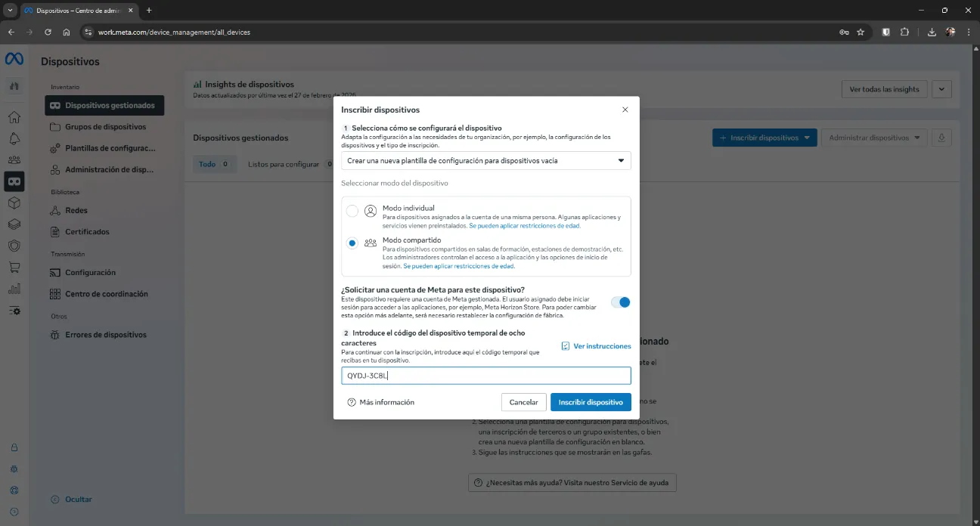Open the password key icon in address bar
The width and height of the screenshot is (980, 526).
tap(844, 32)
